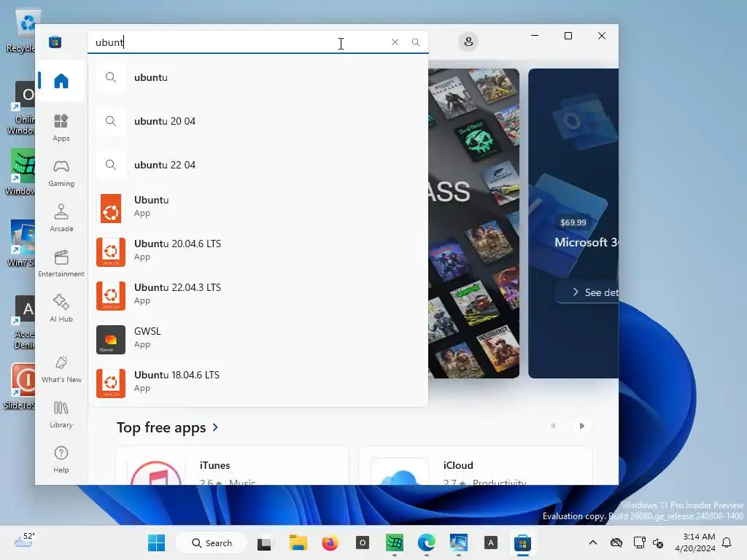The height and width of the screenshot is (560, 747).
Task: Open the Microsoft Store Home tab
Action: (61, 81)
